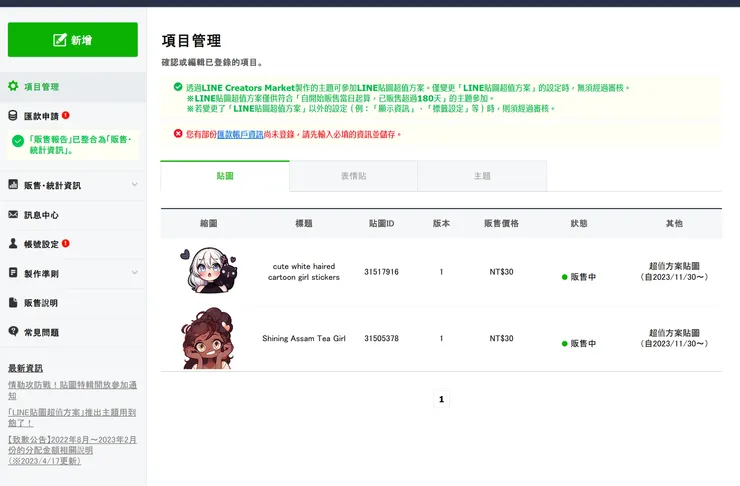
Task: Click the pencil edit icon in 新增 button
Action: click(x=59, y=40)
